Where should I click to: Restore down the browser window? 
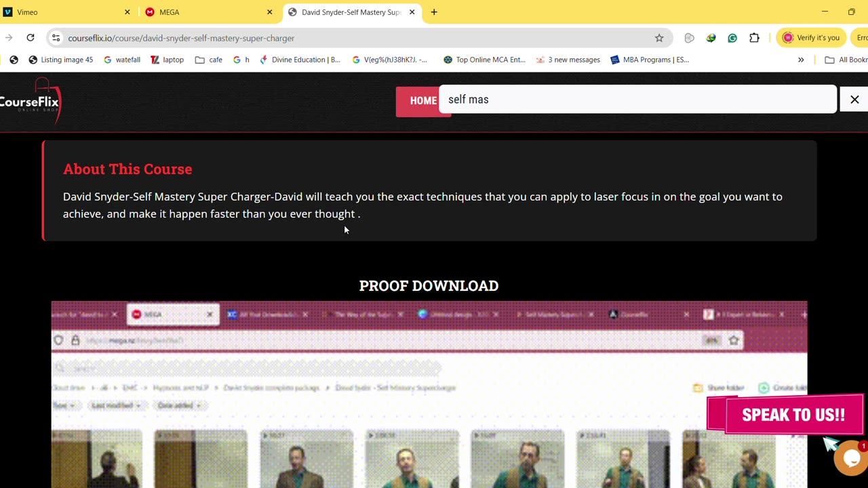tap(852, 12)
